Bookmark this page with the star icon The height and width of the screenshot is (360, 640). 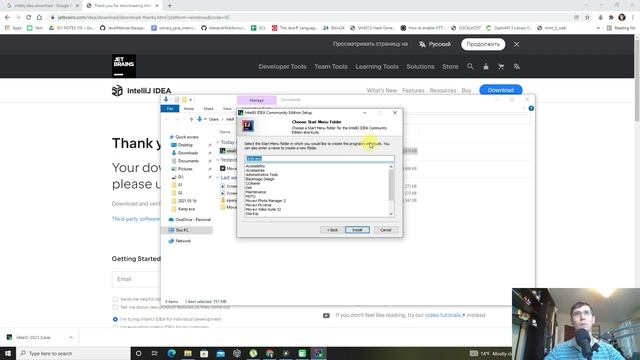[x=587, y=17]
